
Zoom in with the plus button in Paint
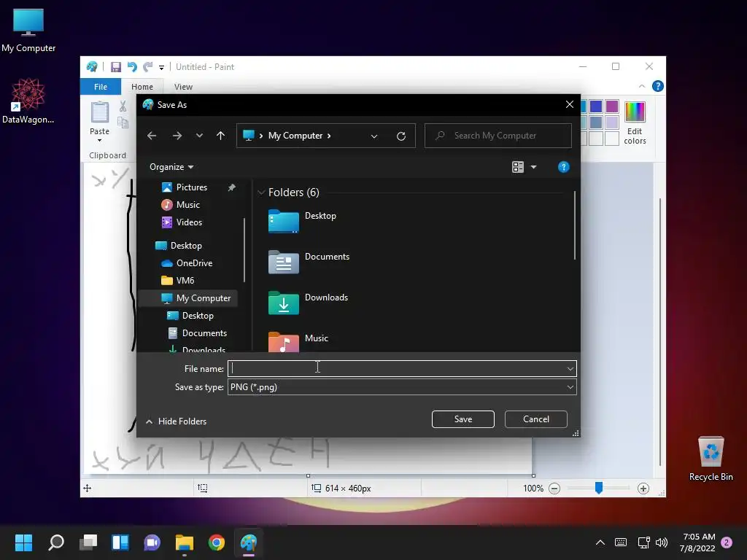(x=643, y=489)
